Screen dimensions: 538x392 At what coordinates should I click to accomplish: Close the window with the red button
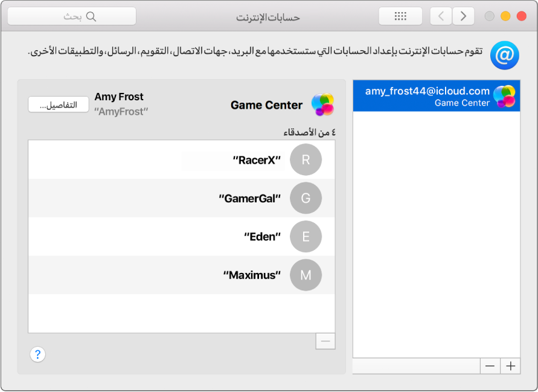point(521,16)
